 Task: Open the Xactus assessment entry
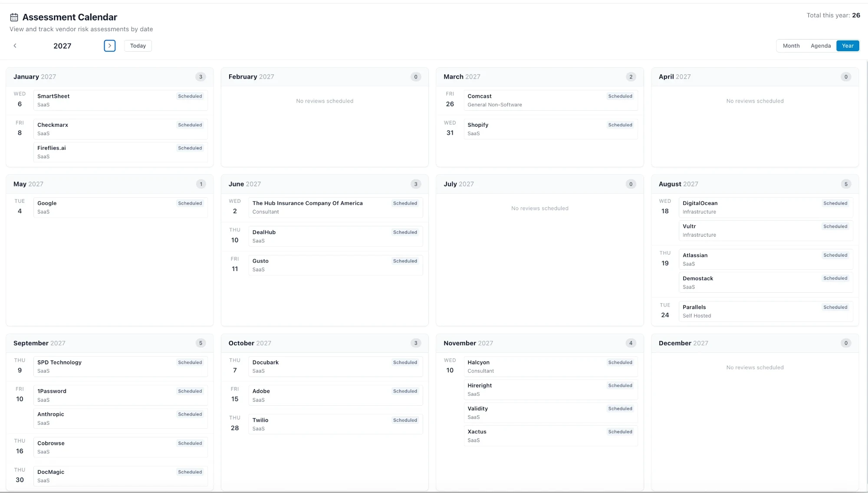tap(551, 436)
